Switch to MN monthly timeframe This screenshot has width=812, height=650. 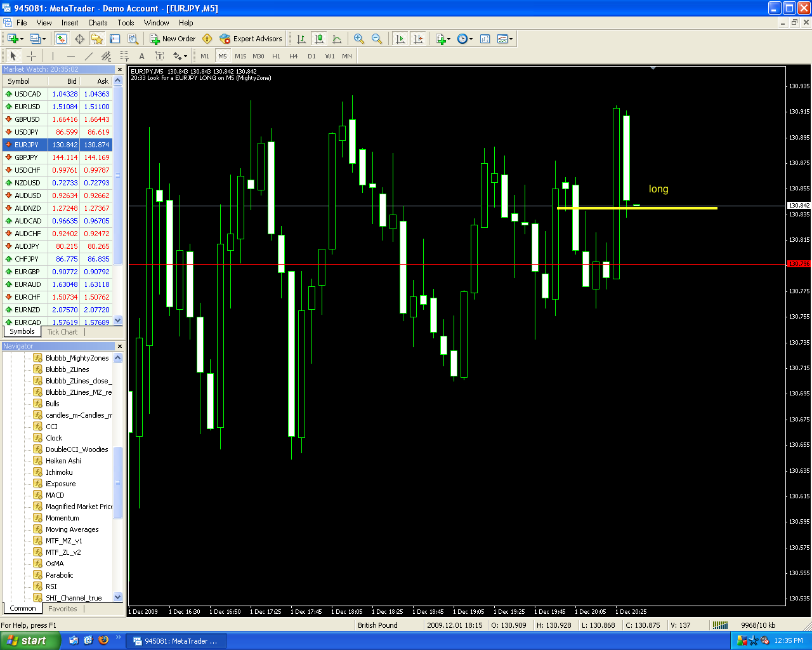click(347, 56)
